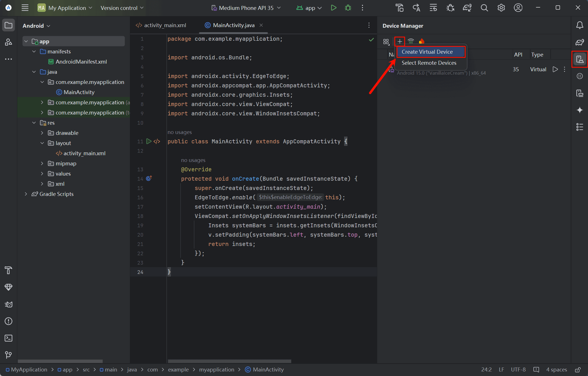The width and height of the screenshot is (588, 376).
Task: Open the app run configuration dropdown
Action: click(309, 8)
